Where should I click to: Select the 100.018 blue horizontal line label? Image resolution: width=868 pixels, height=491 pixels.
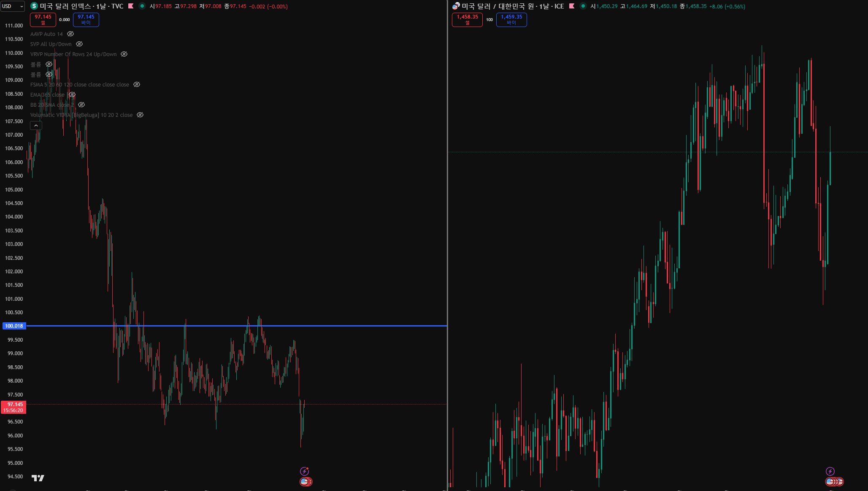point(14,326)
